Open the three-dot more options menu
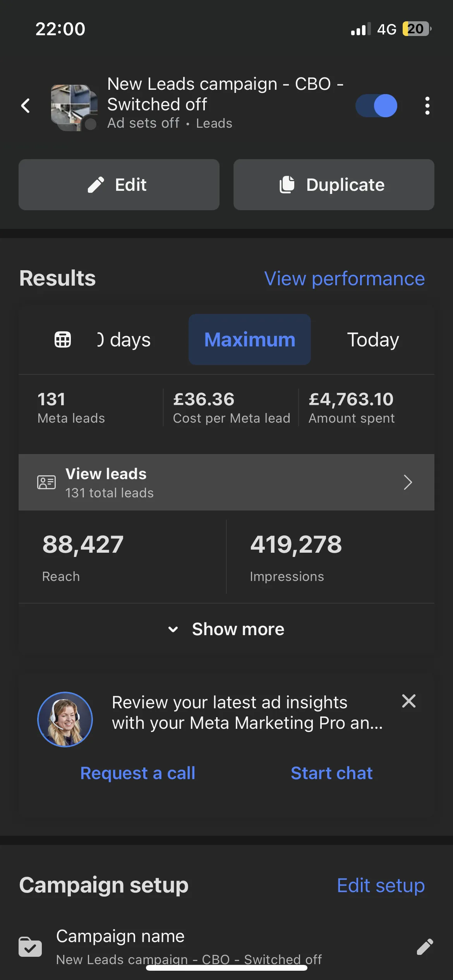This screenshot has height=980, width=453. click(427, 106)
